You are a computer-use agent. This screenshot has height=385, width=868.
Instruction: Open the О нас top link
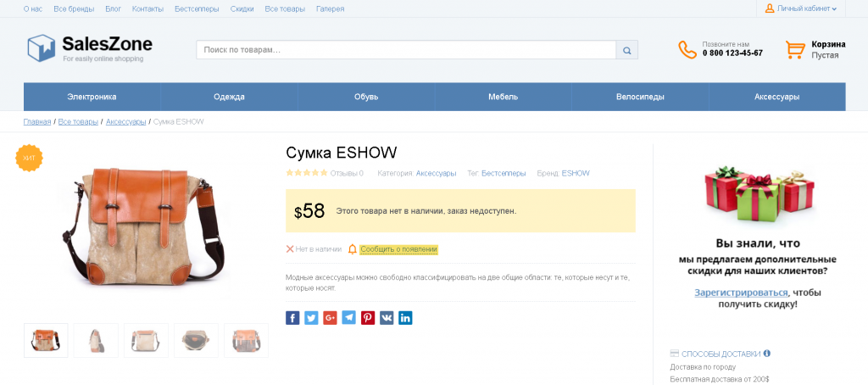click(x=33, y=8)
